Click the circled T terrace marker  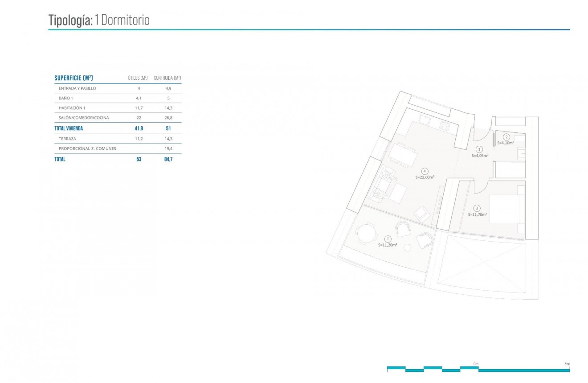[x=388, y=239]
